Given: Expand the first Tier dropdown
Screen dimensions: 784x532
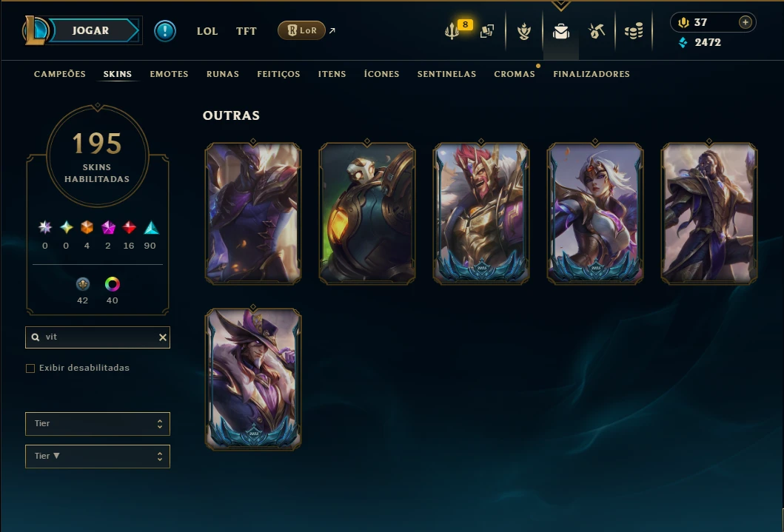Looking at the screenshot, I should click(98, 423).
